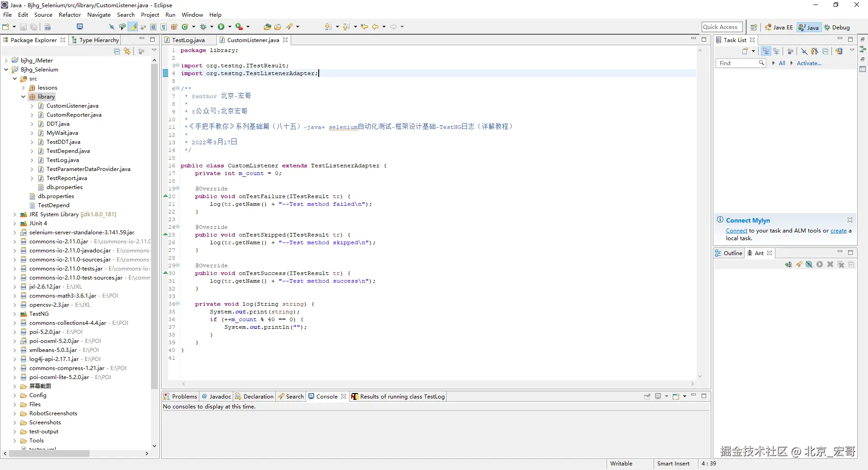
Task: Switch to the TestLog.java editor tab
Action: tap(188, 40)
